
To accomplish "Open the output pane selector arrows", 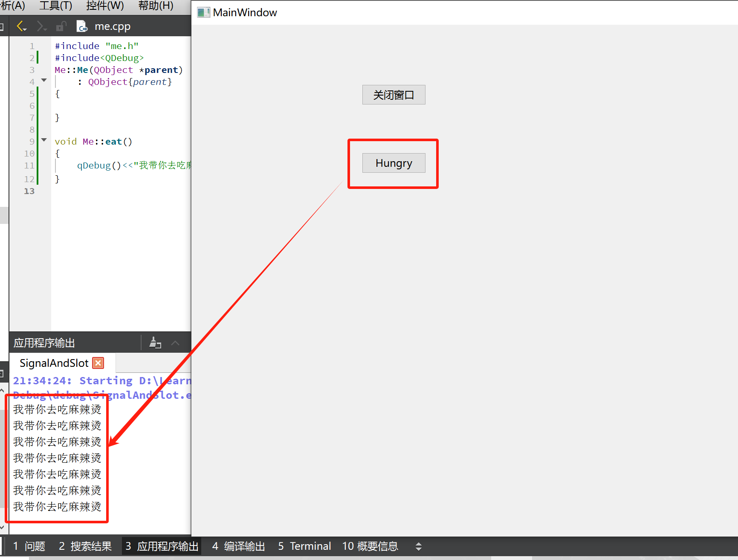I will click(x=419, y=546).
